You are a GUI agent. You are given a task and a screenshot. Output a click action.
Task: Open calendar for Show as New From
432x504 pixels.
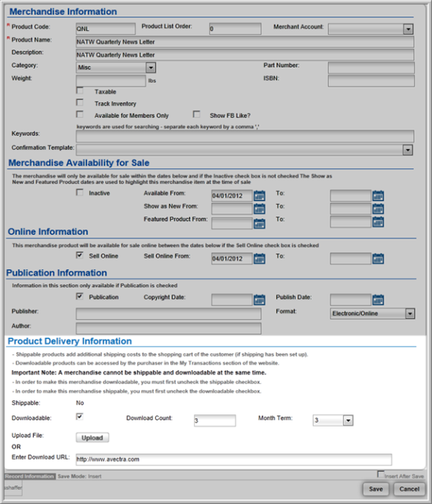[x=259, y=208]
